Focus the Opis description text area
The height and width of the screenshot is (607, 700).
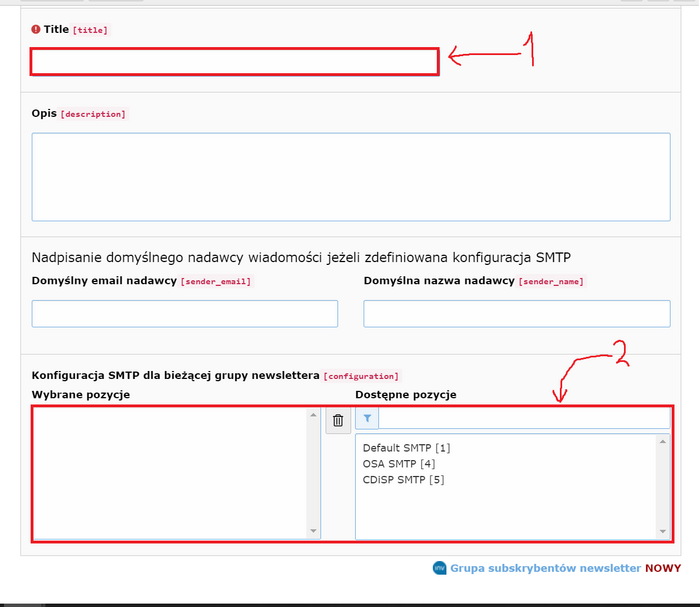(350, 177)
